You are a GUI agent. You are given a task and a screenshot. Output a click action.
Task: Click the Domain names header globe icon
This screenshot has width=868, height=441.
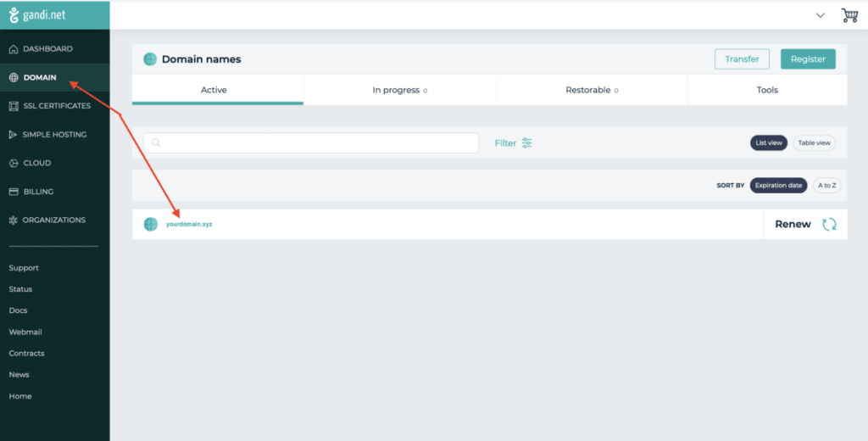tap(150, 59)
